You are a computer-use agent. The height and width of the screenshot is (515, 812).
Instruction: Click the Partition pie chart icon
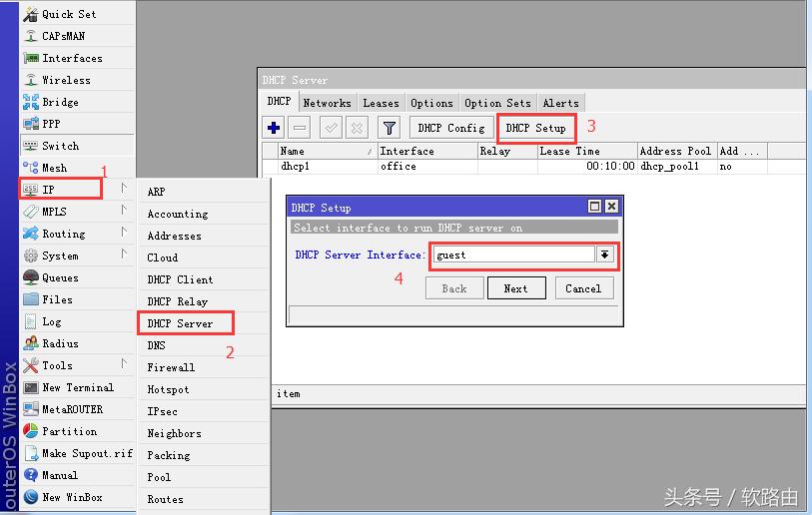pos(31,430)
